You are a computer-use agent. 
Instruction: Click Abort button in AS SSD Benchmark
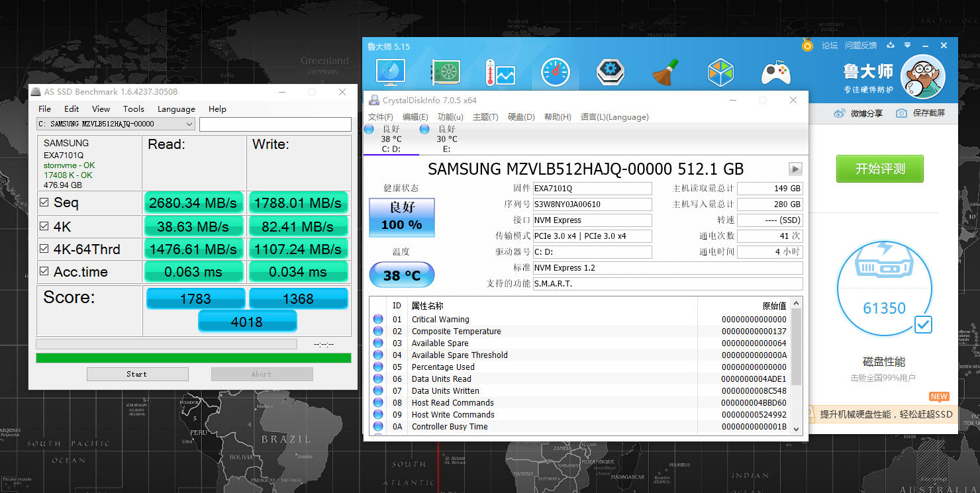coord(262,375)
